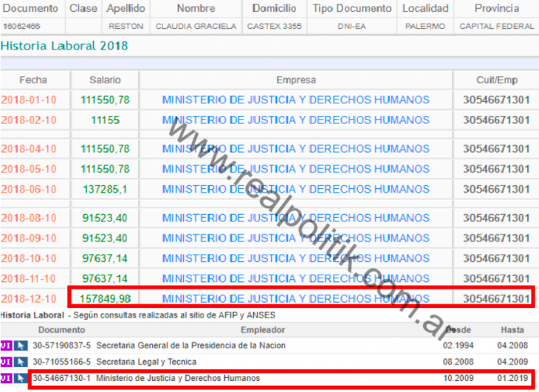539x392 pixels.
Task: Open the Ministerio de Justicia link for 2018-09-10
Action: [x=295, y=238]
